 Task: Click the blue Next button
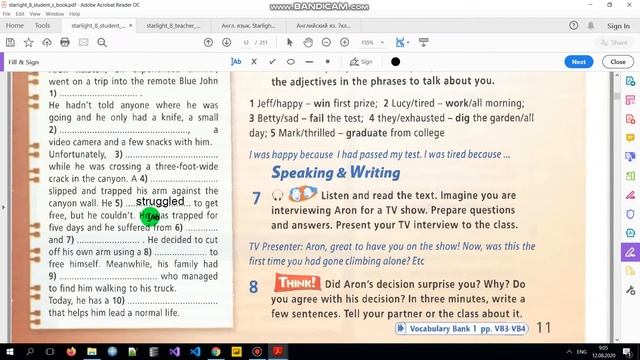[579, 62]
